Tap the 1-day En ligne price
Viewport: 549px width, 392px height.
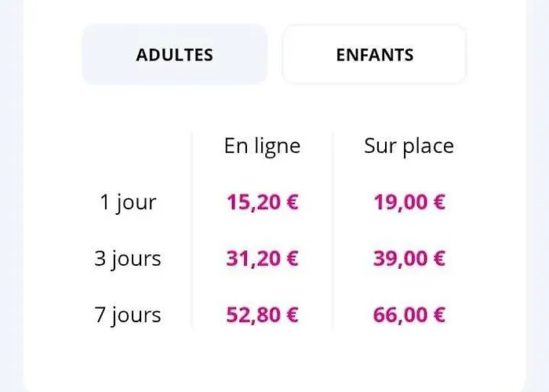pos(262,202)
